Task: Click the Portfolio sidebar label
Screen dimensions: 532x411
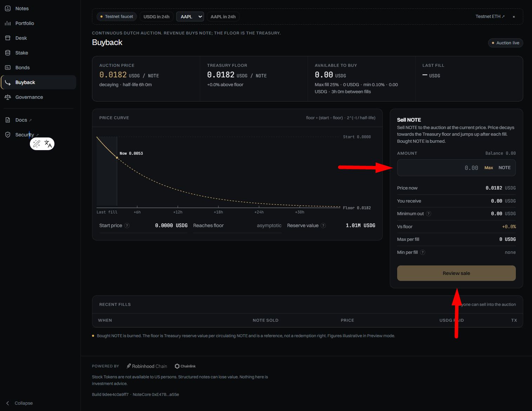Action: tap(25, 23)
